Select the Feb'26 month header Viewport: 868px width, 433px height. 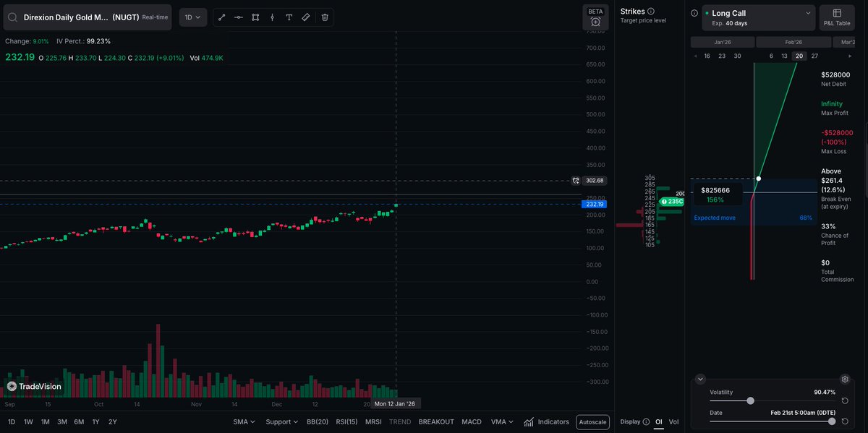pyautogui.click(x=794, y=42)
